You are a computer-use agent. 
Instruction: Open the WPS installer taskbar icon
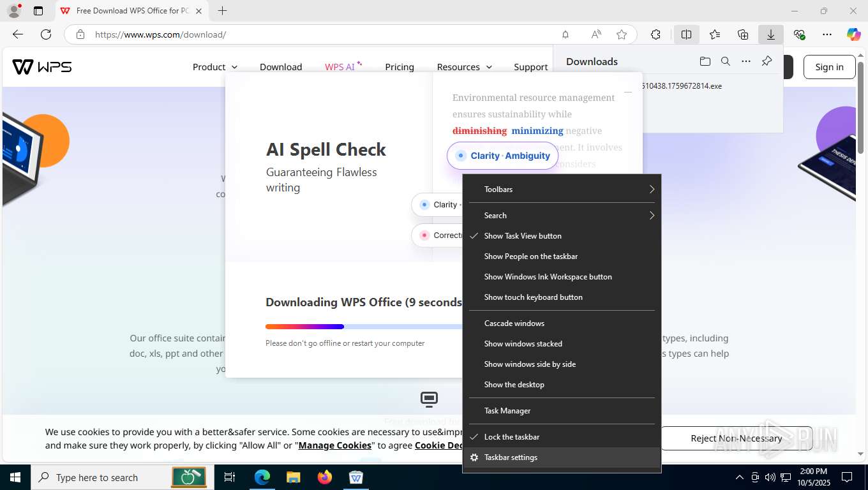click(356, 477)
